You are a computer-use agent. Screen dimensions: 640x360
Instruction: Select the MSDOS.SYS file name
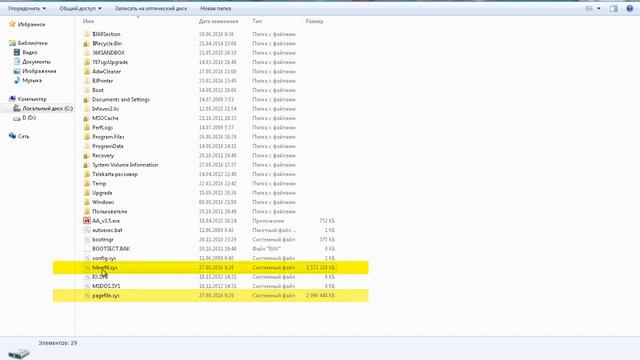106,286
